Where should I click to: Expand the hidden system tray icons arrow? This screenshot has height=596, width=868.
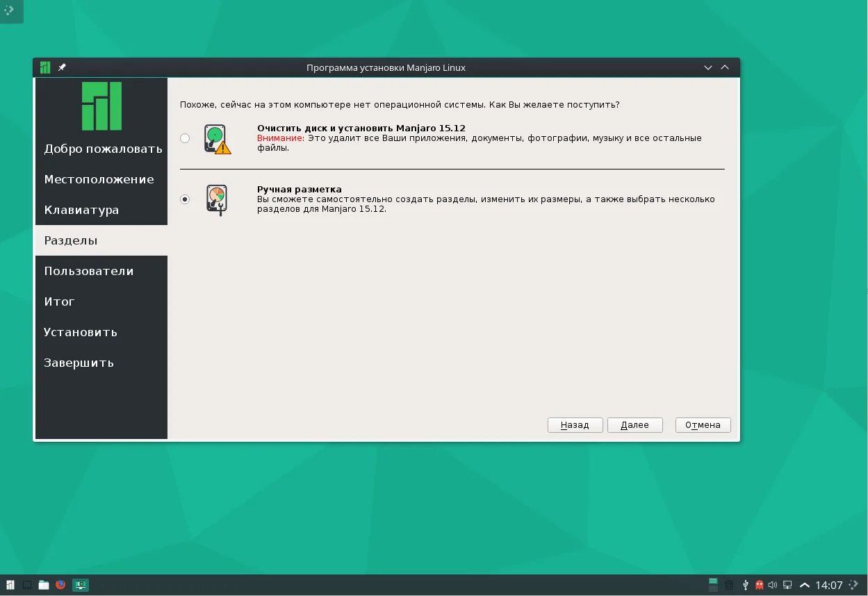point(805,585)
